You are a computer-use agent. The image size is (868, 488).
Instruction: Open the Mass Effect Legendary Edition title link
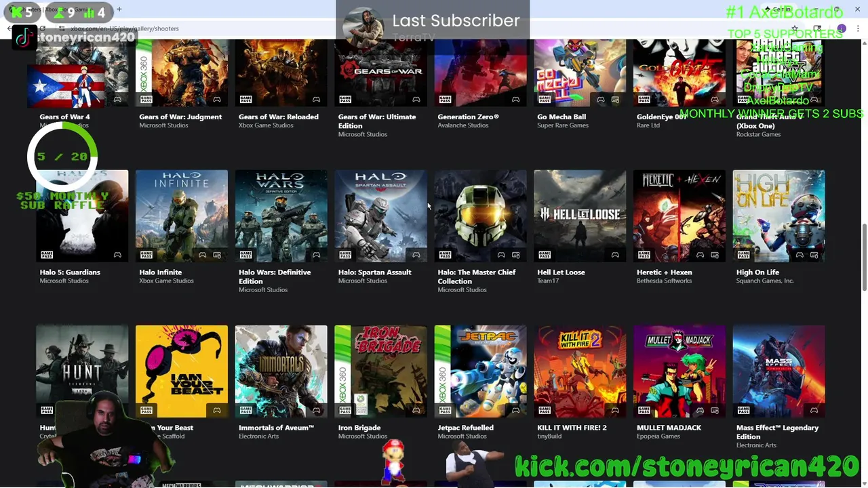coord(778,432)
